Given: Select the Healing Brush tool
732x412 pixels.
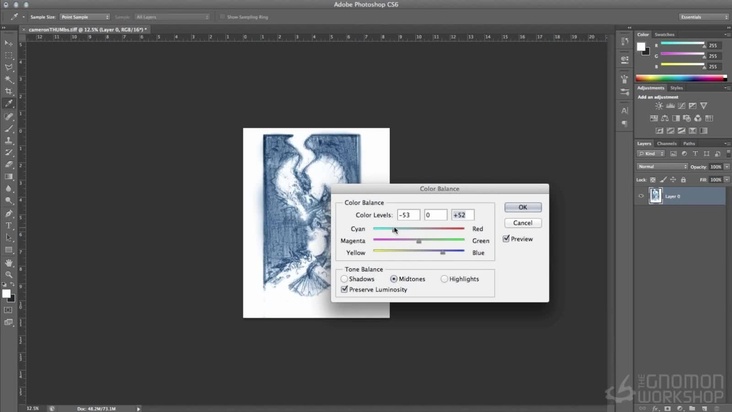Looking at the screenshot, I should tap(8, 116).
